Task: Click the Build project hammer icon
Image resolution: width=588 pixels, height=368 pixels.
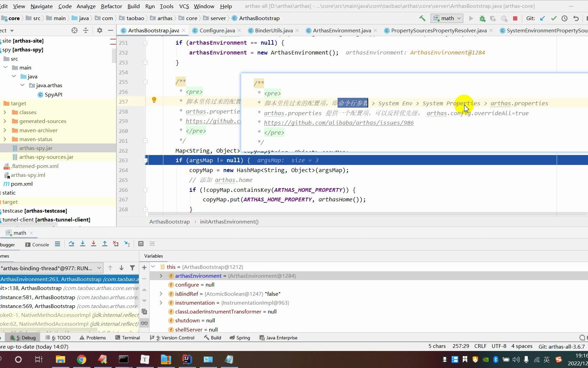Action: coord(422,18)
